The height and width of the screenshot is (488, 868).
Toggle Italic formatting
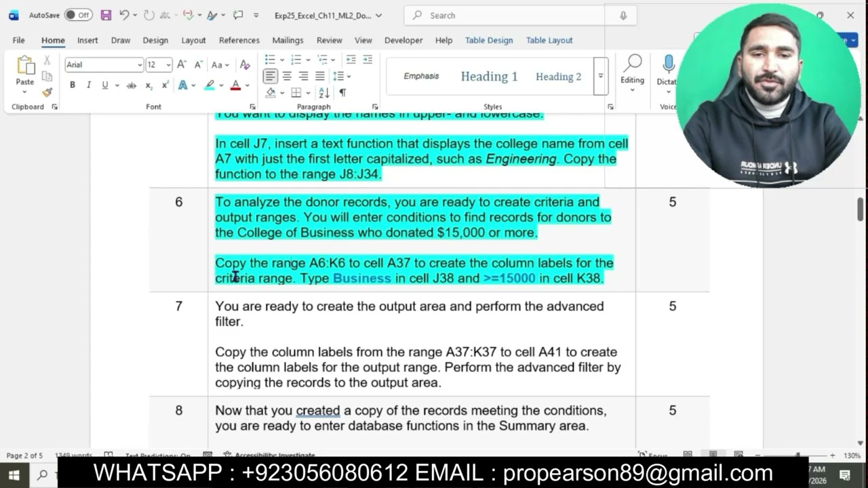tap(89, 85)
